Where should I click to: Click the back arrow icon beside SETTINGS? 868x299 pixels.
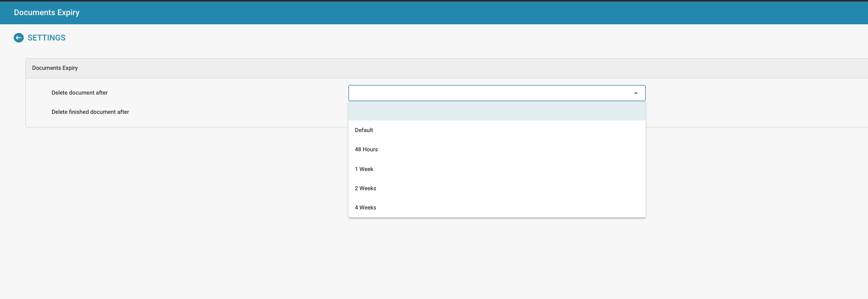[19, 38]
